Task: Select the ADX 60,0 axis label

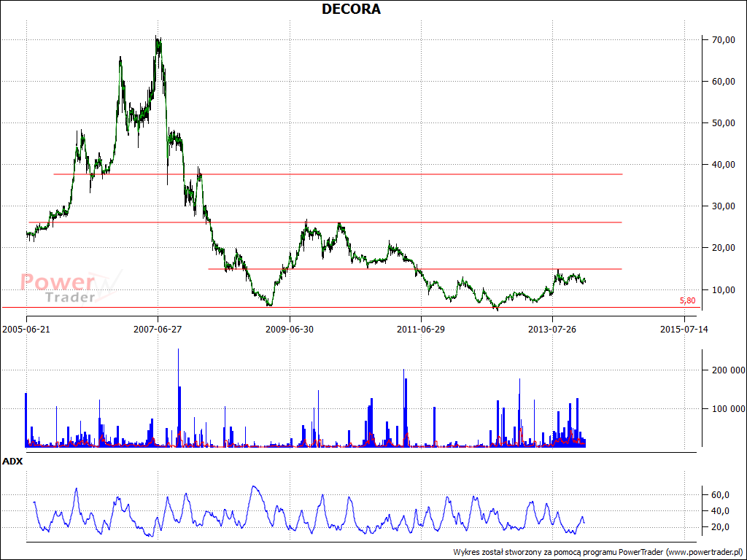Action: [x=720, y=495]
